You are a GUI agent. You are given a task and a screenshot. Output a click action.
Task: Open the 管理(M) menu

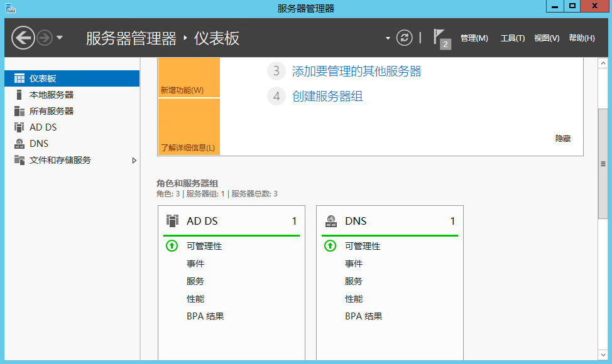tap(474, 38)
